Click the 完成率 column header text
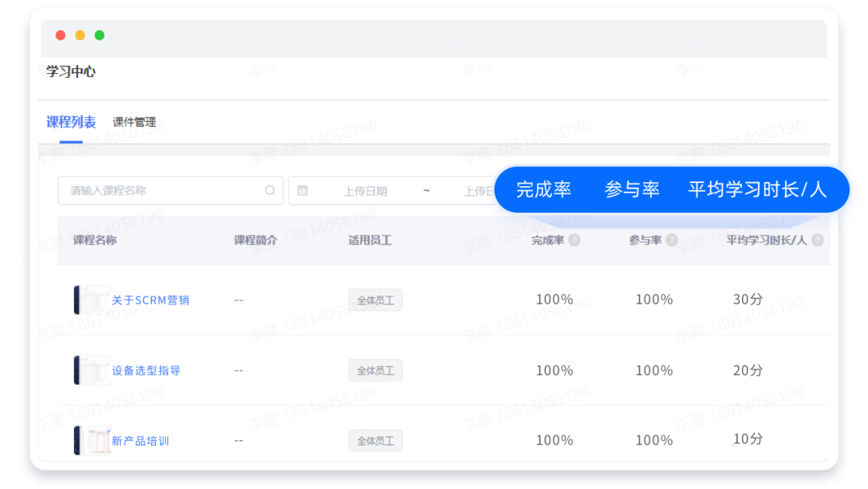This screenshot has height=489, width=868. (x=547, y=240)
